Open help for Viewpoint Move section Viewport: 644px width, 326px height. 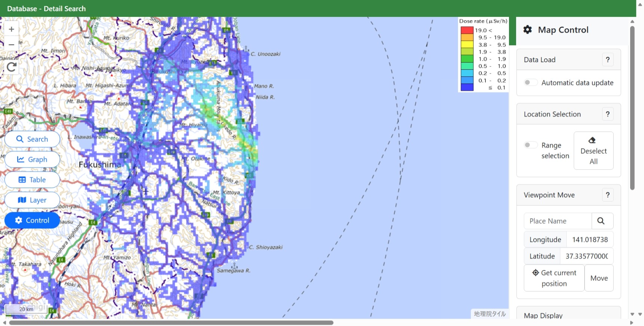point(608,195)
